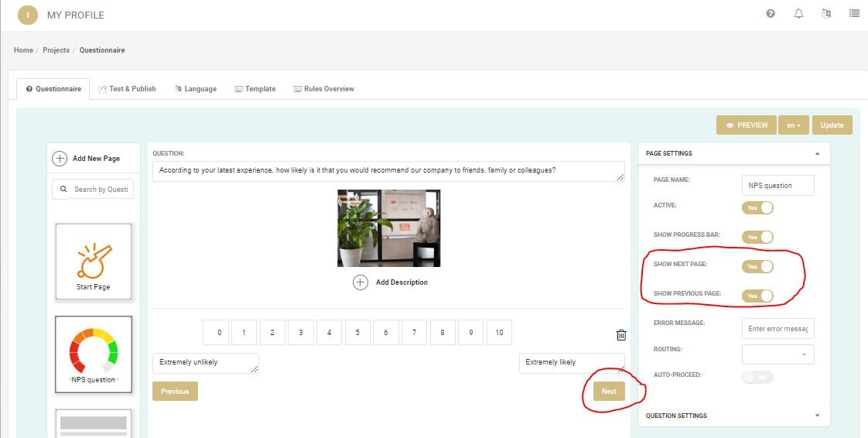Click the Previous button
The width and height of the screenshot is (868, 438).
[x=175, y=392]
